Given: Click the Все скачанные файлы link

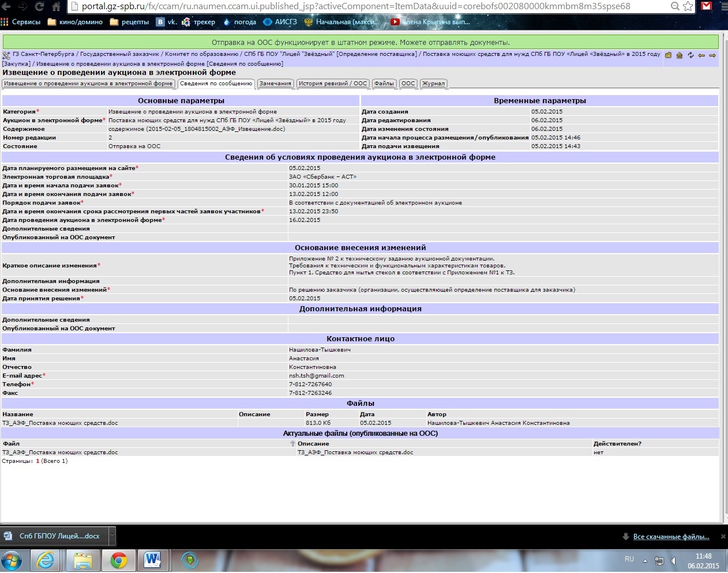Looking at the screenshot, I should pyautogui.click(x=671, y=537).
